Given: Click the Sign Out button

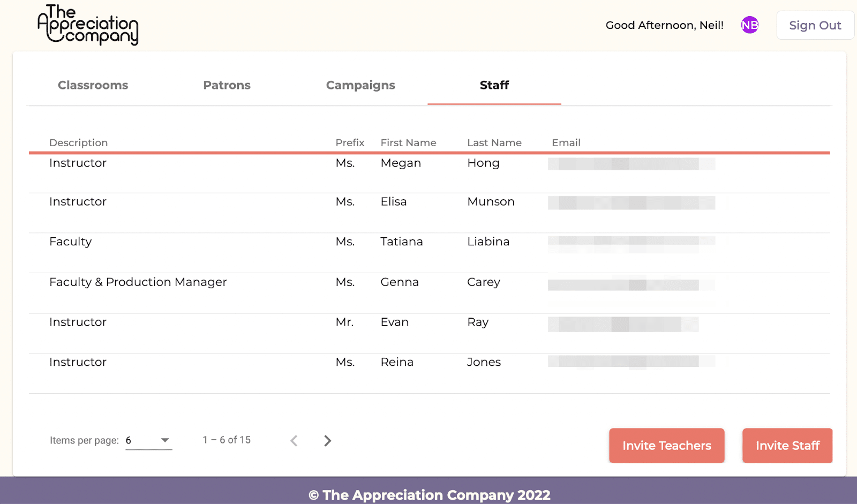Looking at the screenshot, I should click(x=815, y=25).
